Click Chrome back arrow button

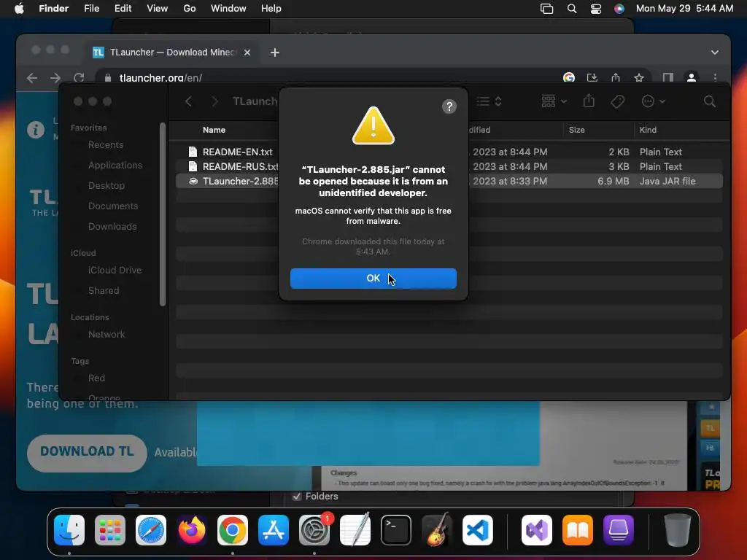32,77
